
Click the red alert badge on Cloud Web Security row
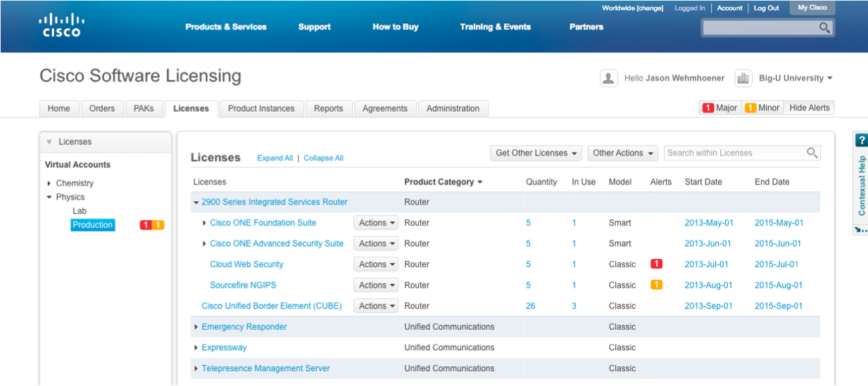[657, 264]
